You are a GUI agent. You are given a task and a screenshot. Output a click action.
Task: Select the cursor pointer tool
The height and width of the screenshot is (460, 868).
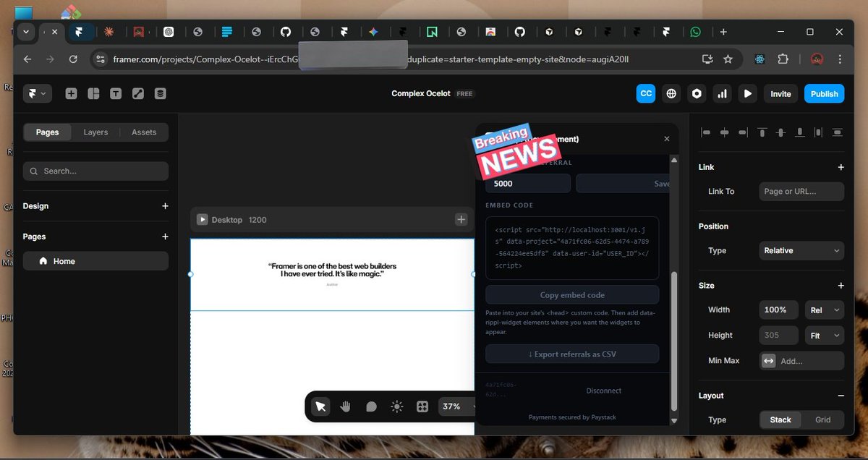[x=320, y=406]
